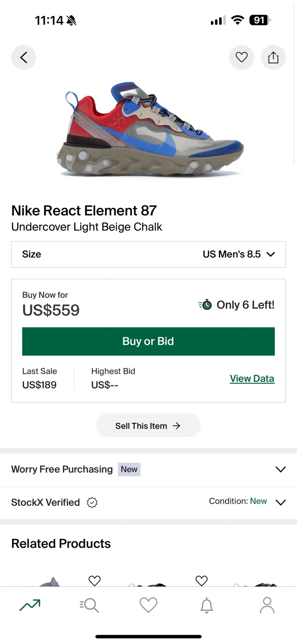Tap the back arrow button
This screenshot has height=644, width=297.
tap(24, 57)
